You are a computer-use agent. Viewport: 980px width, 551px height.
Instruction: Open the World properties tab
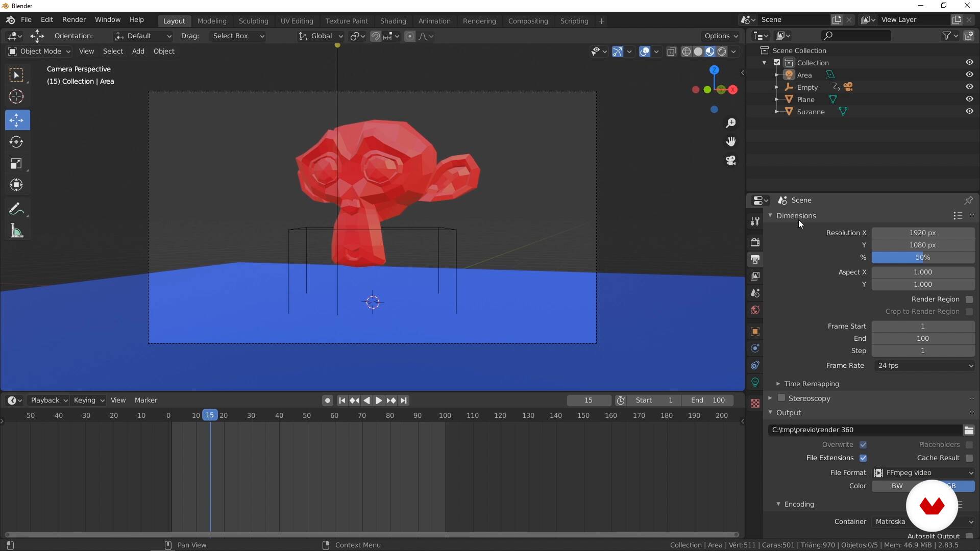tap(755, 310)
